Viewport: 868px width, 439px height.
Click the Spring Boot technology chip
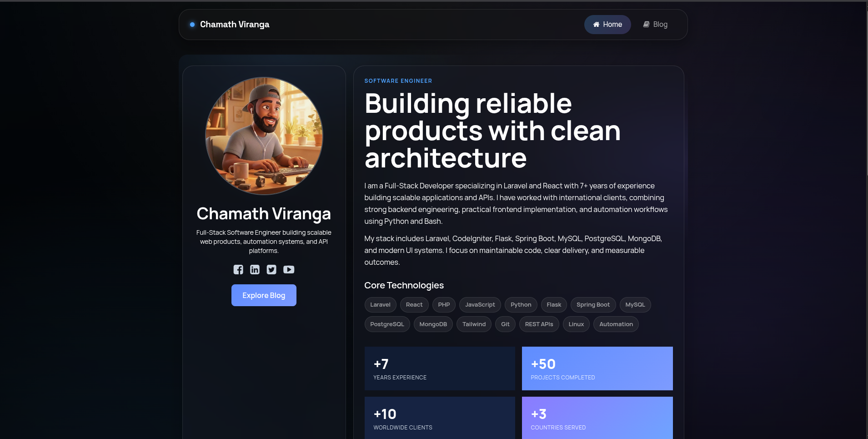593,305
